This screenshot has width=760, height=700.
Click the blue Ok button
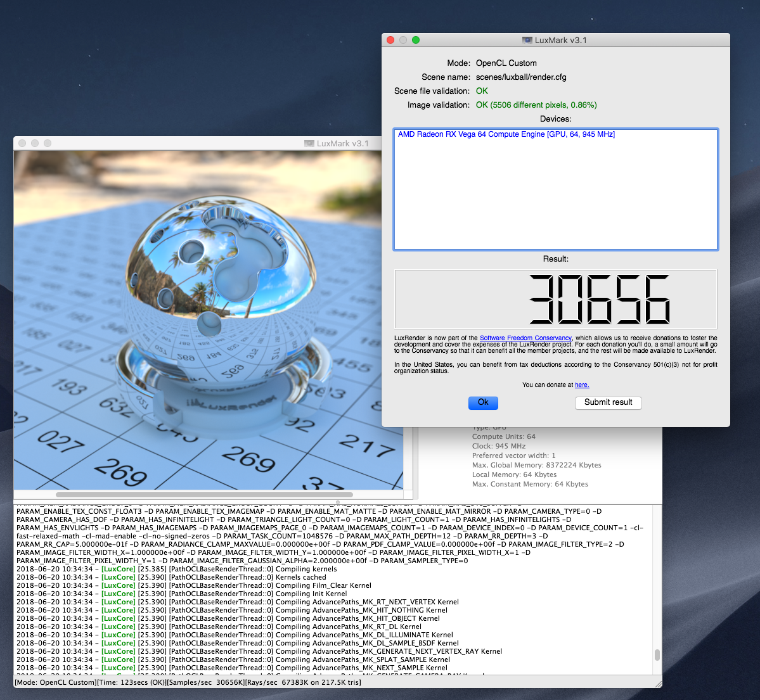483,402
